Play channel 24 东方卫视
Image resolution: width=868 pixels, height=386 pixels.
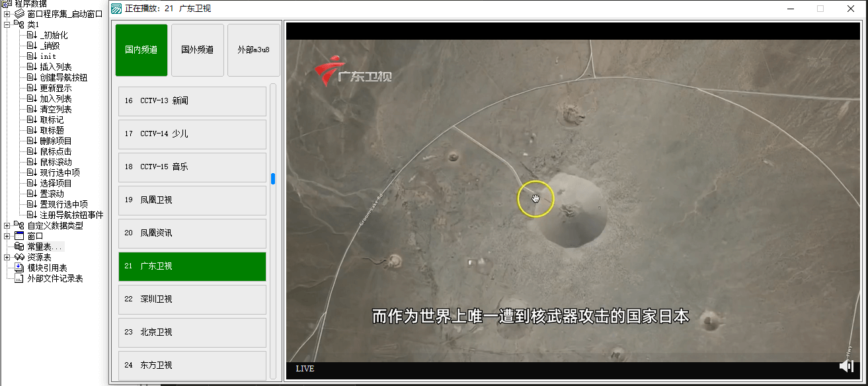click(x=192, y=366)
